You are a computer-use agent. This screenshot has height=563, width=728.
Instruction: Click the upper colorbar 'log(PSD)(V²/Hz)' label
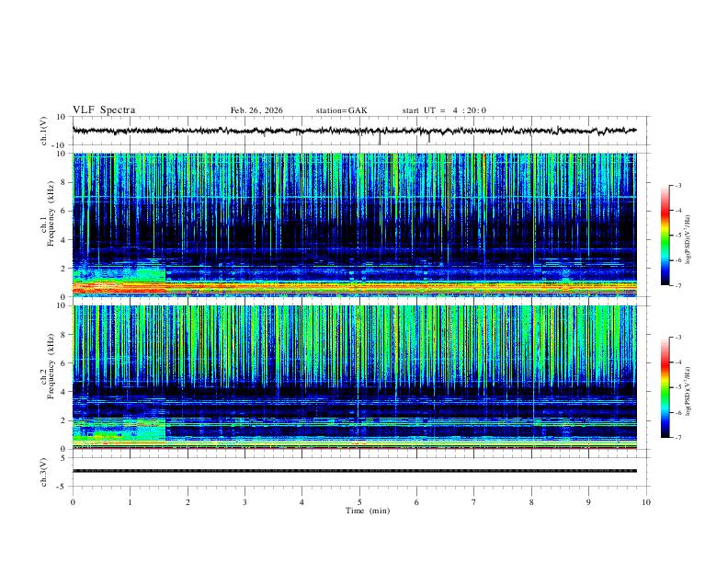(688, 240)
